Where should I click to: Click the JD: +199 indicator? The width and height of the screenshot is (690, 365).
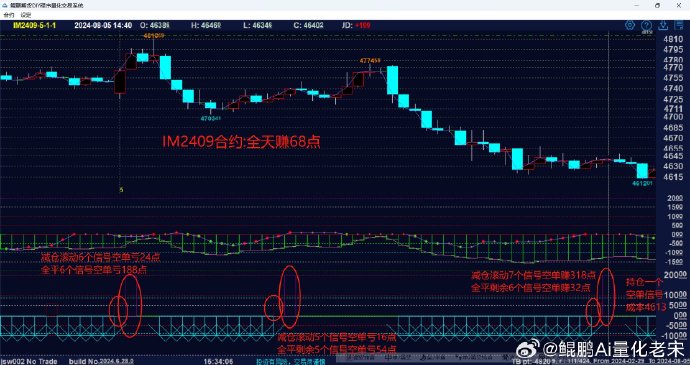click(x=356, y=26)
